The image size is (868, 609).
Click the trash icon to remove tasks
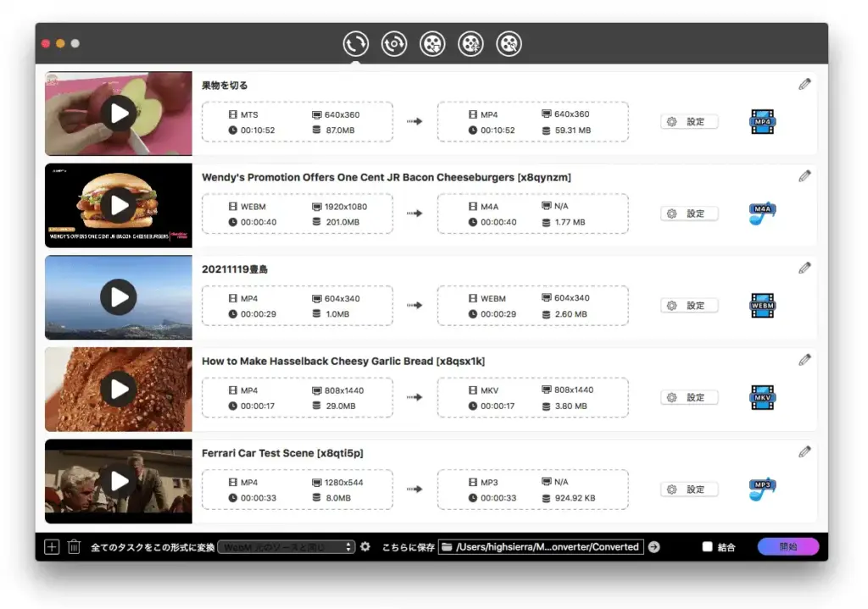pyautogui.click(x=75, y=546)
